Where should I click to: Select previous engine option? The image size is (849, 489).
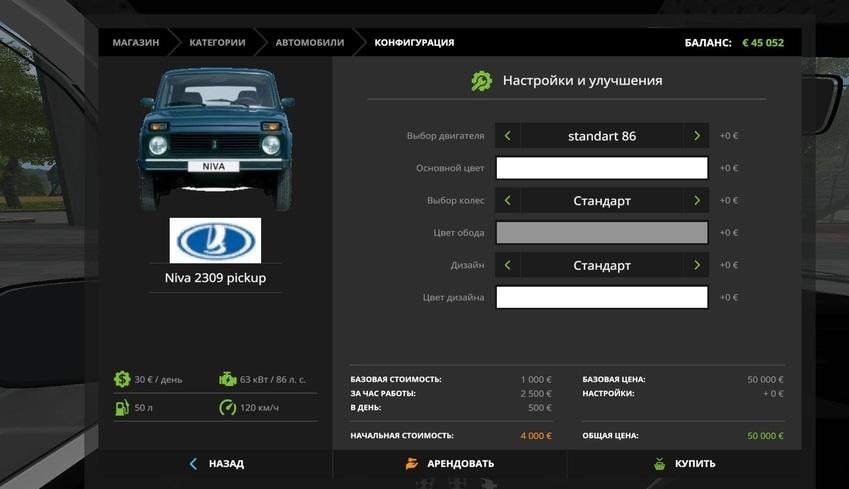coord(508,136)
